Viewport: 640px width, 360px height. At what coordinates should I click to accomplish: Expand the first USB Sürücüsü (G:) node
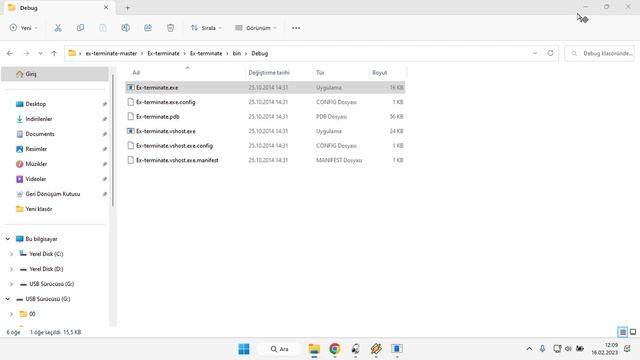pos(11,284)
